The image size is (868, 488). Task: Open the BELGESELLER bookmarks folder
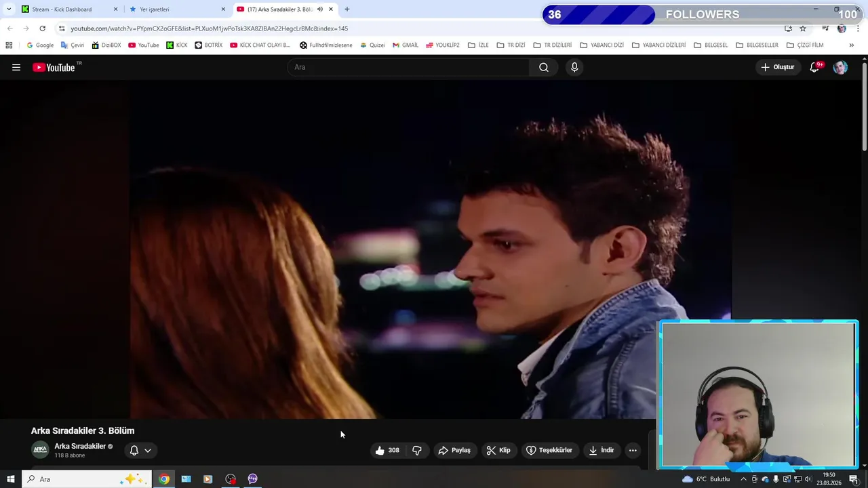tap(757, 45)
